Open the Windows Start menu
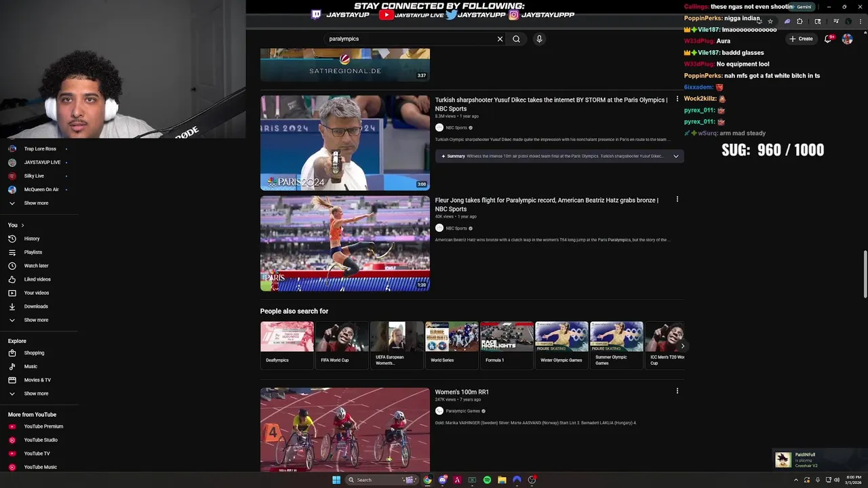868x488 pixels. coord(336,480)
